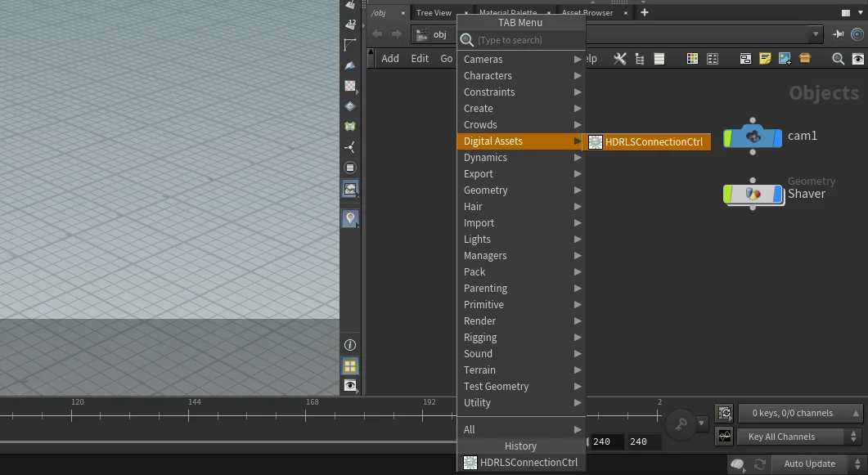Open the Edit menu in network editor
The image size is (868, 475).
420,59
